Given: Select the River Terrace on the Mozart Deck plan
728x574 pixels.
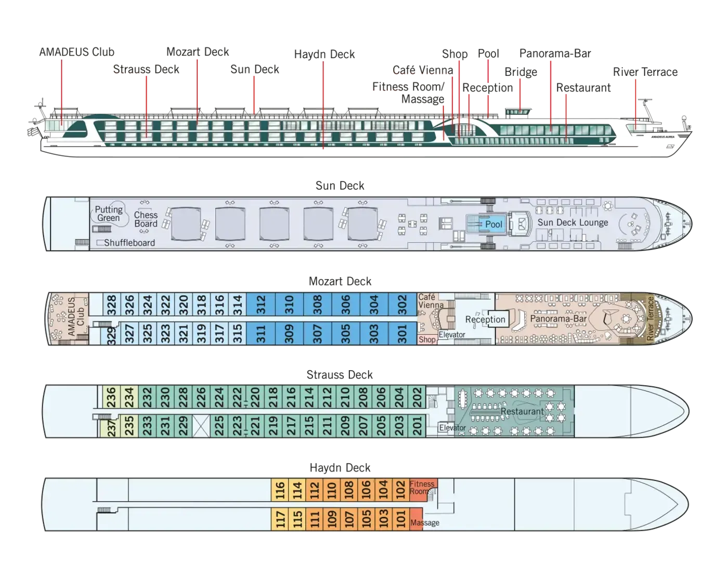Looking at the screenshot, I should (x=650, y=318).
